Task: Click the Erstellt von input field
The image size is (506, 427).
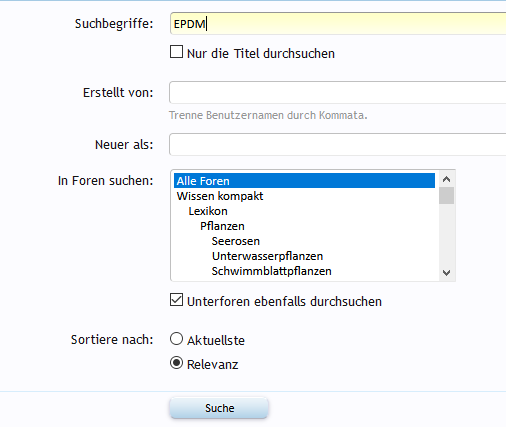Action: pyautogui.click(x=338, y=92)
